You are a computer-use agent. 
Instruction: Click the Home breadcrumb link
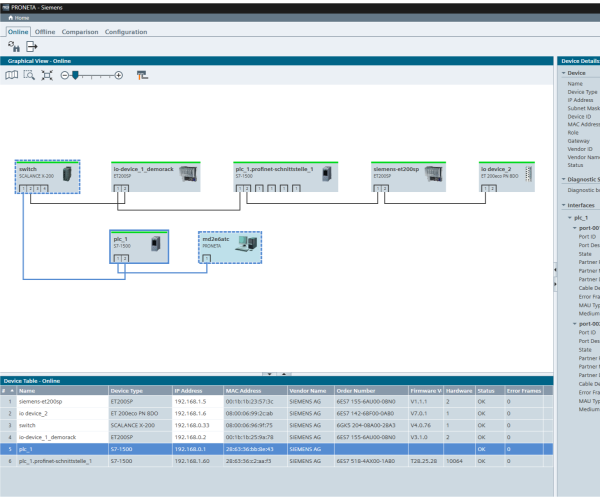(18, 18)
